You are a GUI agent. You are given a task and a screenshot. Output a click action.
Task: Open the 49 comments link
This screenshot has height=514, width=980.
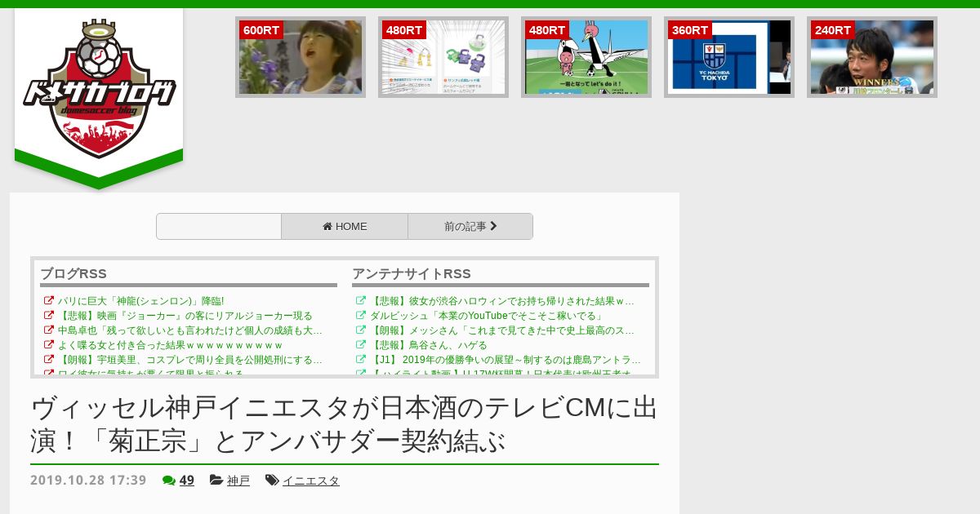click(x=187, y=480)
